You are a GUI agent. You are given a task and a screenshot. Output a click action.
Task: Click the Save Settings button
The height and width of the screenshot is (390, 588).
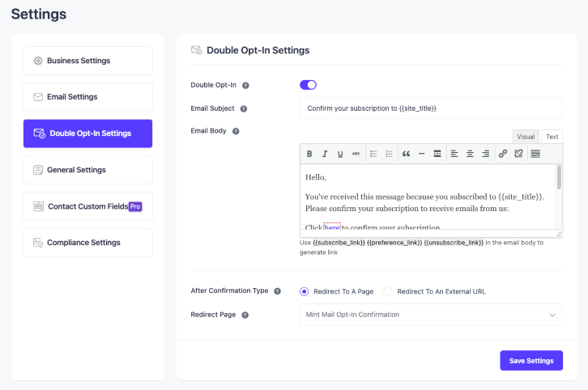point(531,361)
